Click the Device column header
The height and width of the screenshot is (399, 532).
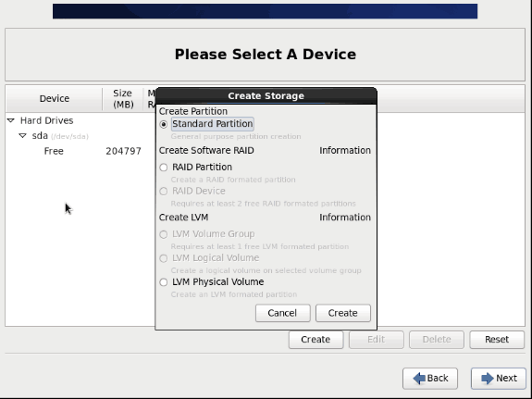[x=55, y=98]
